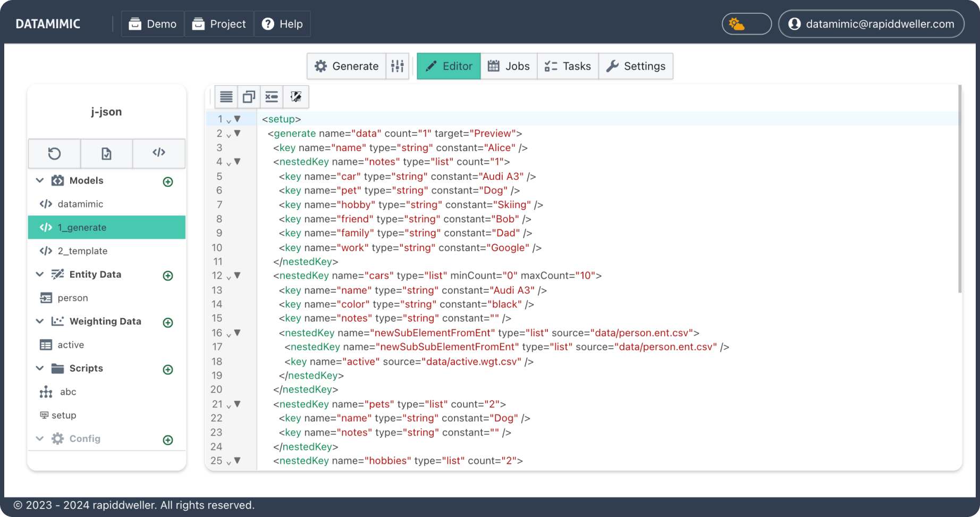Click the line wrap icon in the editor toolbar
Screen dimensions: 980x517
click(226, 97)
